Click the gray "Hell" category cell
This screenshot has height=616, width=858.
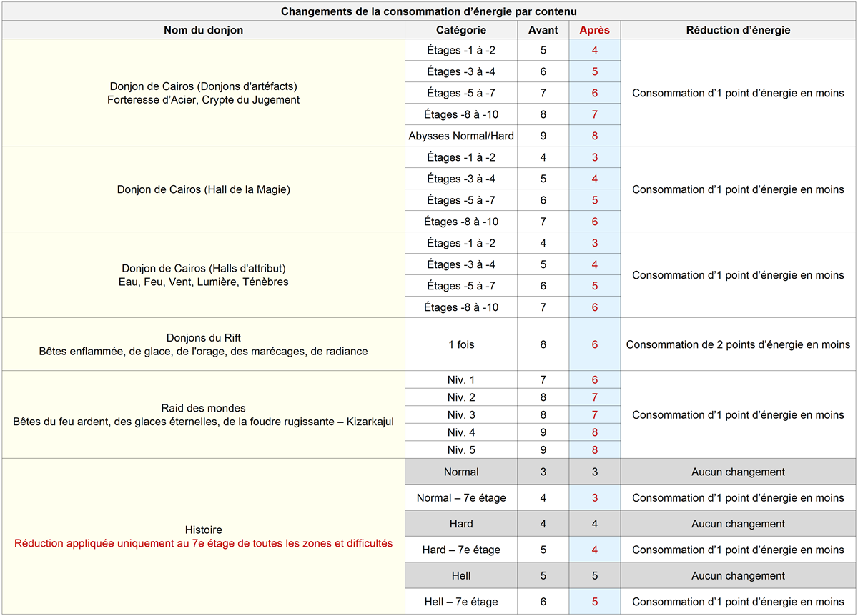click(x=461, y=576)
